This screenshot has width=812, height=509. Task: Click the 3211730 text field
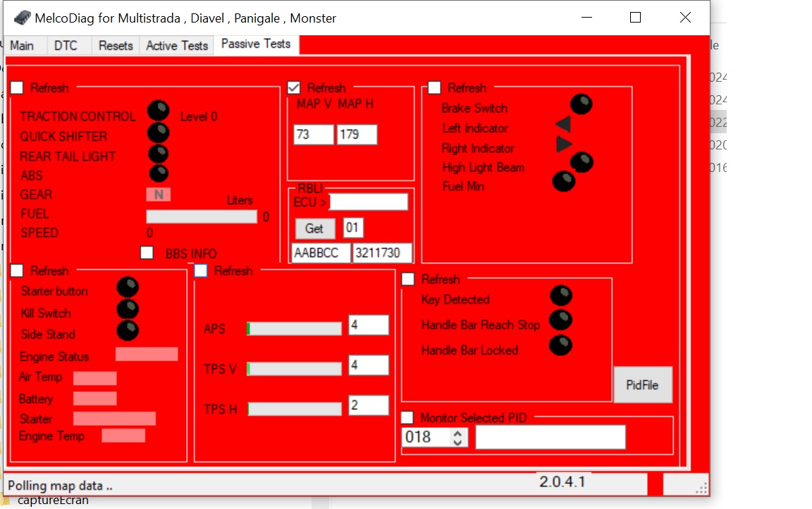pos(382,253)
